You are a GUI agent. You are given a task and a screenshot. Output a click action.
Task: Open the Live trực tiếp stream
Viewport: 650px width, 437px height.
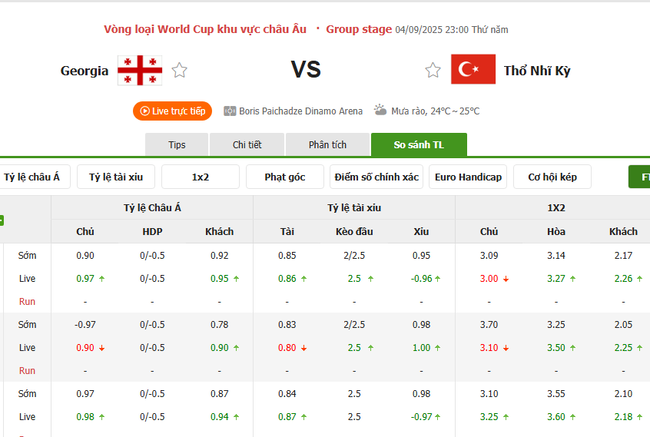tap(170, 111)
